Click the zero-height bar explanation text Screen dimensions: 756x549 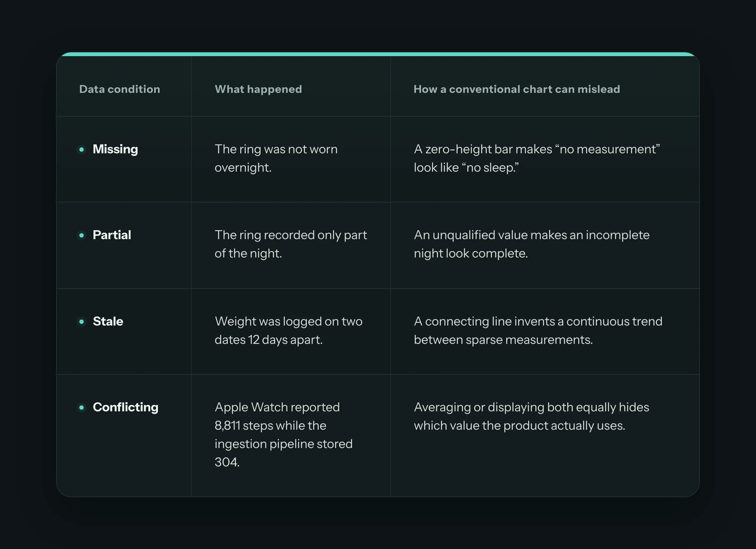coord(537,158)
